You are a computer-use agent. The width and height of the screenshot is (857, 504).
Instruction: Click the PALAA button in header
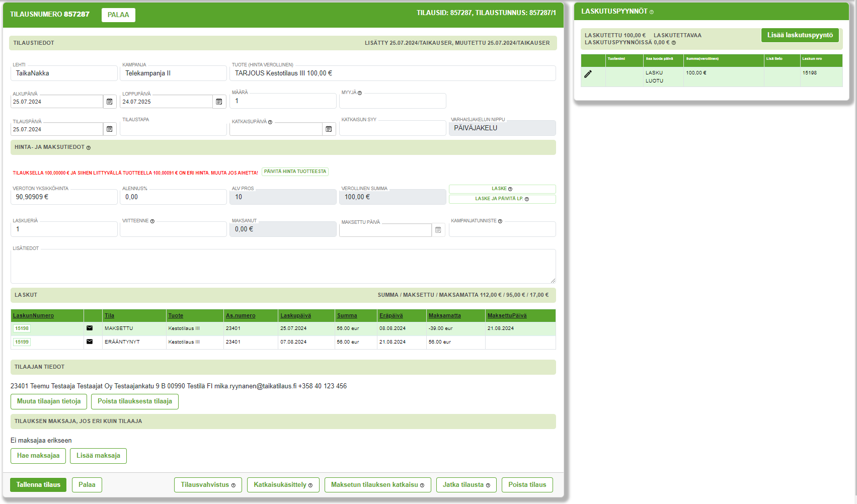point(118,15)
